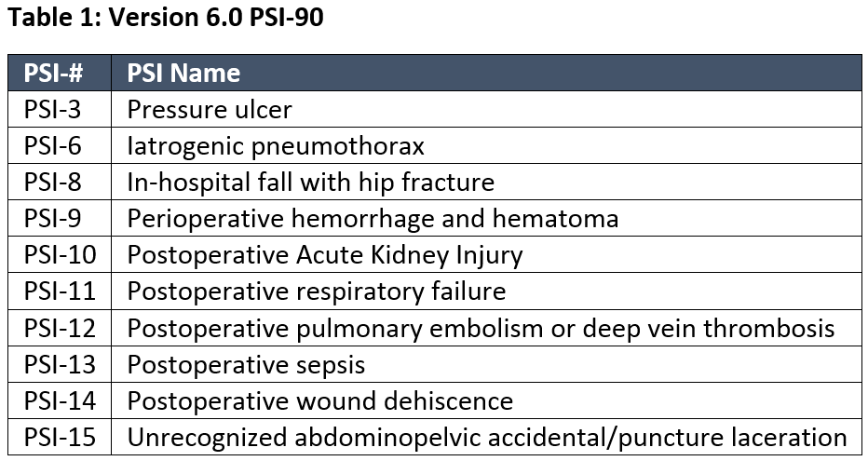Screen dimensions: 868x461
Task: Click the PSI-11 cell
Action: [x=60, y=292]
